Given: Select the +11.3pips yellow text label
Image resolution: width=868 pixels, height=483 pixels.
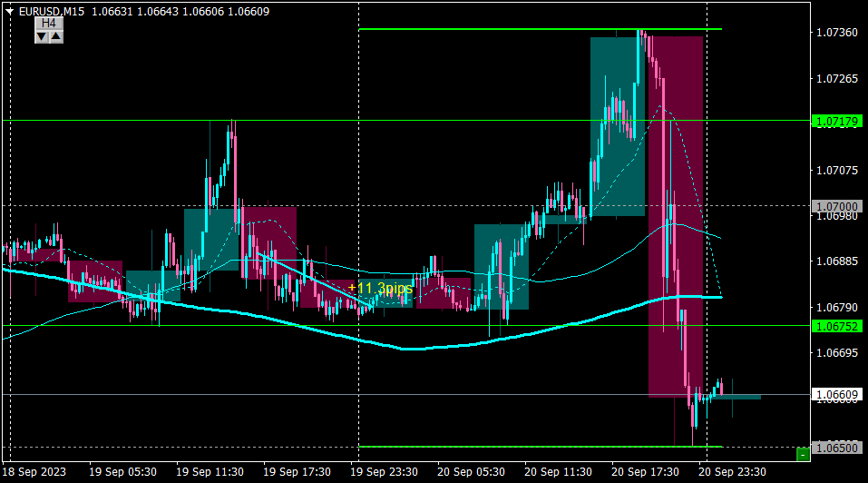Looking at the screenshot, I should [380, 288].
